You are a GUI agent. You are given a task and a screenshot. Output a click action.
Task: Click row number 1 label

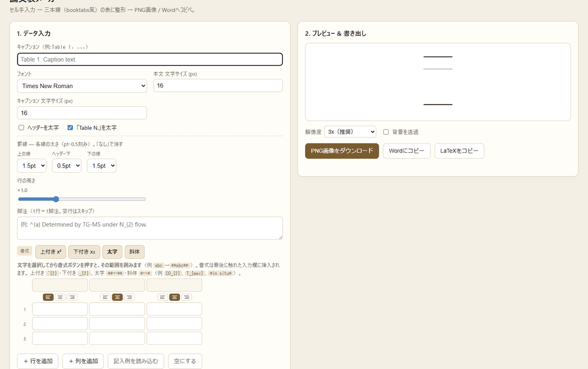click(x=25, y=310)
